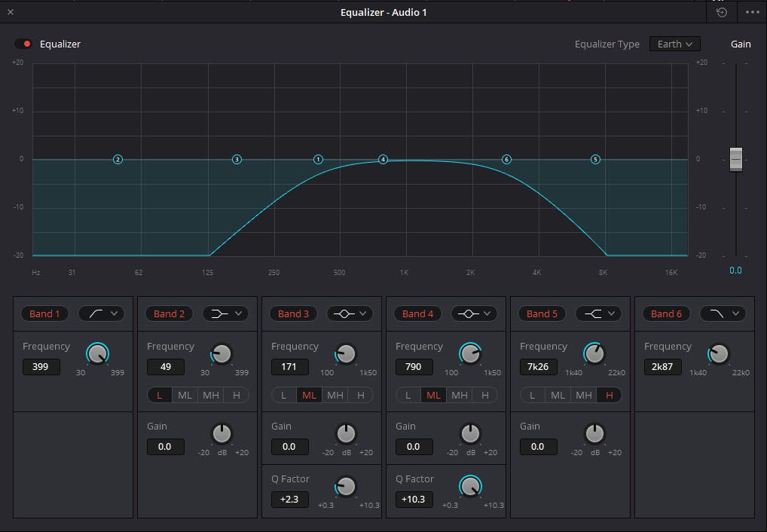Toggle Band 6 on or off

(666, 313)
